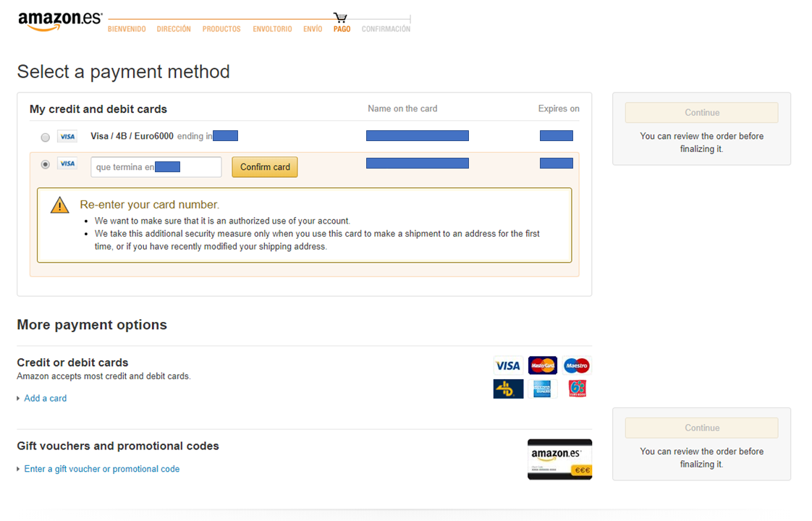Expand the Add a card arrow
This screenshot has width=812, height=521.
pyautogui.click(x=19, y=398)
